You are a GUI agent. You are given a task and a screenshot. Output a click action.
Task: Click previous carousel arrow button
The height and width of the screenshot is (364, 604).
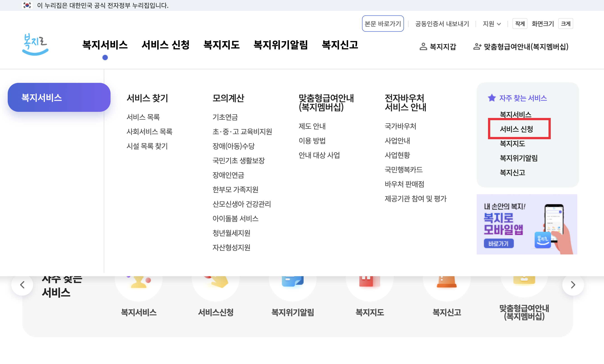pos(22,285)
